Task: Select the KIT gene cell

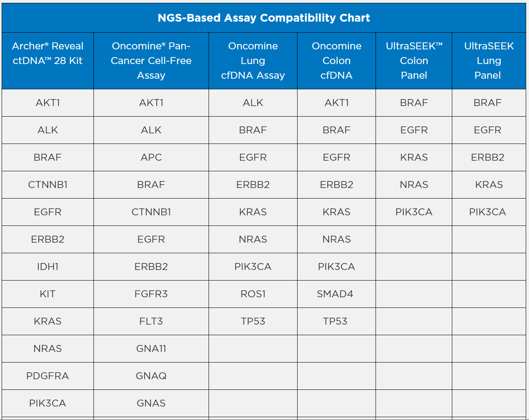Action: [x=48, y=294]
